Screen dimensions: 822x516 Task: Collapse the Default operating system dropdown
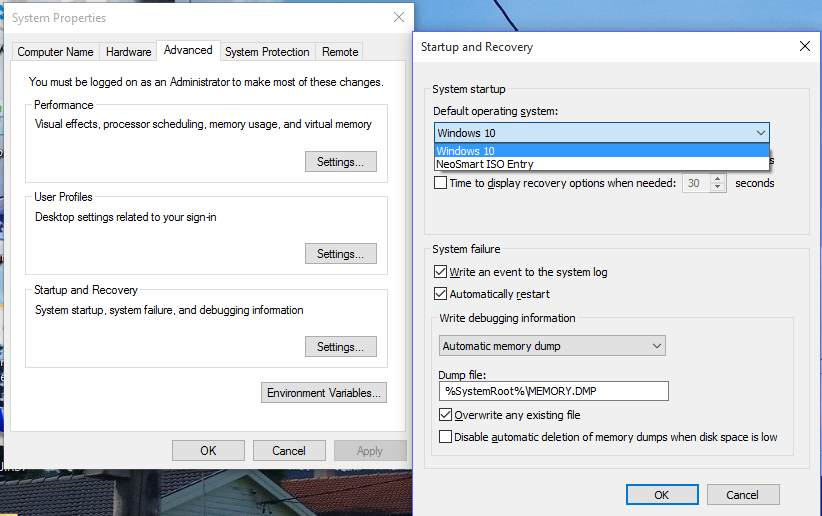(761, 133)
